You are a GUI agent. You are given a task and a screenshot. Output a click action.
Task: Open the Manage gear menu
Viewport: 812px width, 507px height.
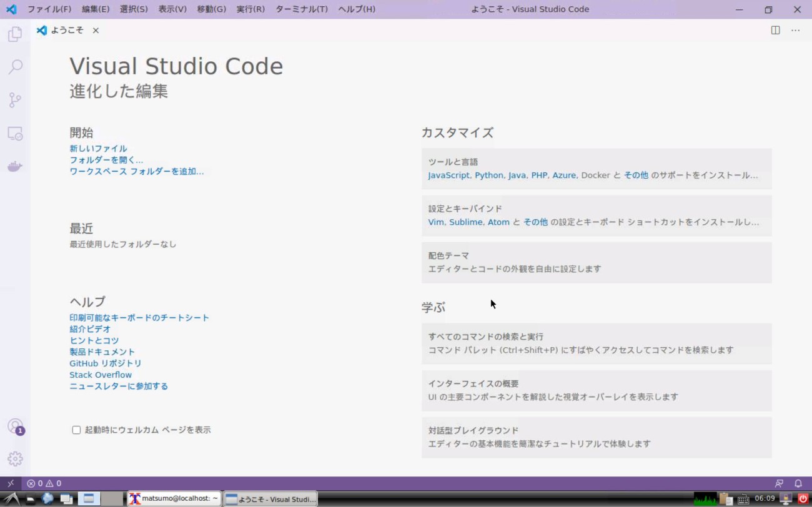click(x=15, y=459)
